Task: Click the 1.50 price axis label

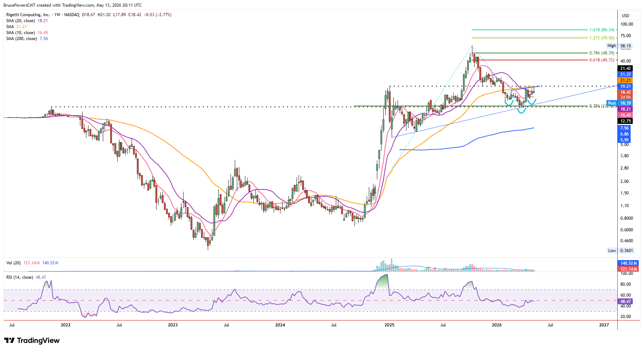Action: [x=624, y=193]
